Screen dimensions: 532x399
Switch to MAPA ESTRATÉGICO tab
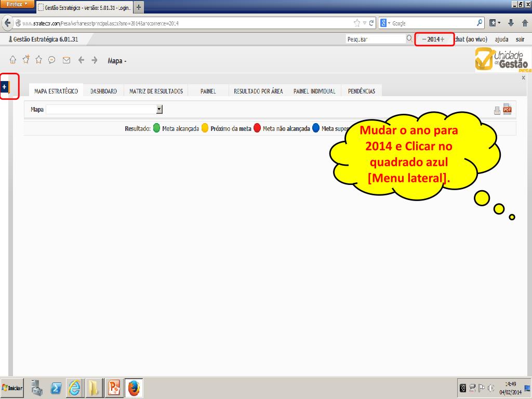[x=56, y=91]
